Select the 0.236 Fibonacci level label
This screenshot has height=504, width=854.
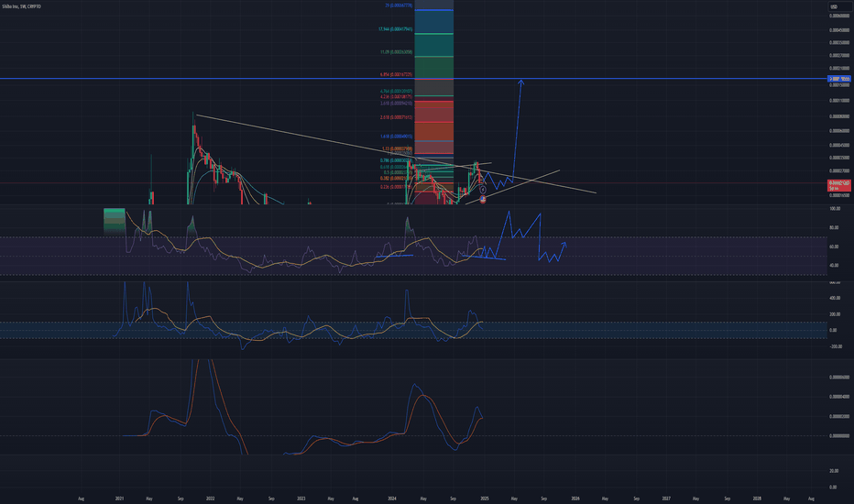[396, 187]
